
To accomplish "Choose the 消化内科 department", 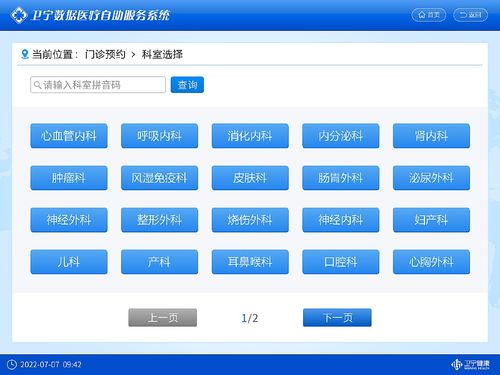I will tap(250, 136).
